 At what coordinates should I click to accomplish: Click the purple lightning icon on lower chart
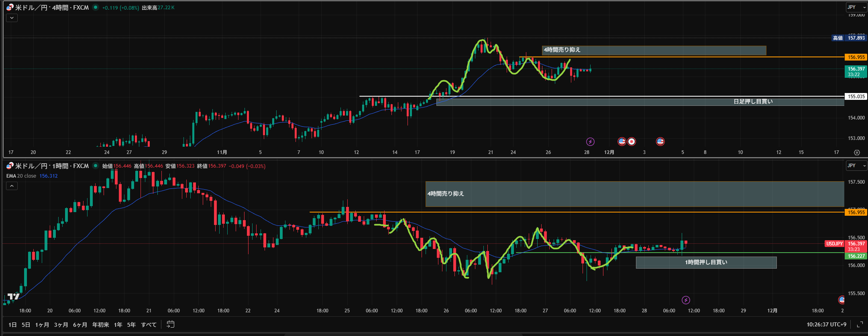[686, 300]
